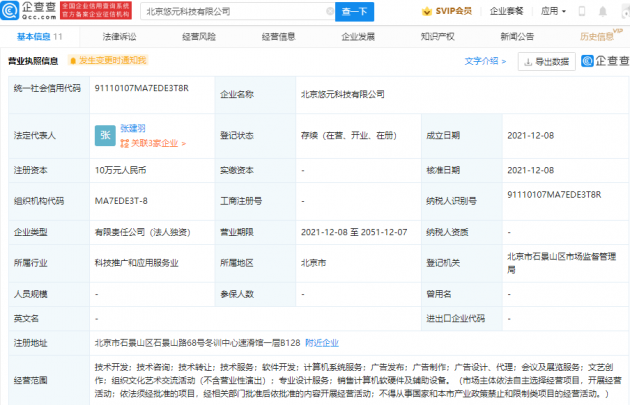
Task: Click the SVIP crown icon
Action: [x=426, y=11]
